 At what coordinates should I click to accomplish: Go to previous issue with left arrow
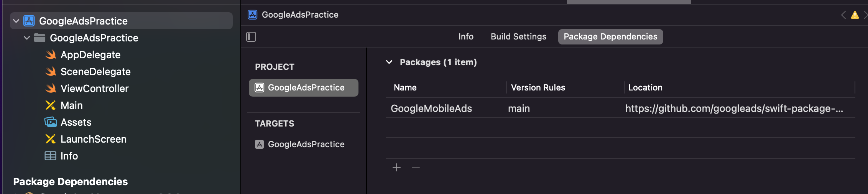pyautogui.click(x=843, y=15)
